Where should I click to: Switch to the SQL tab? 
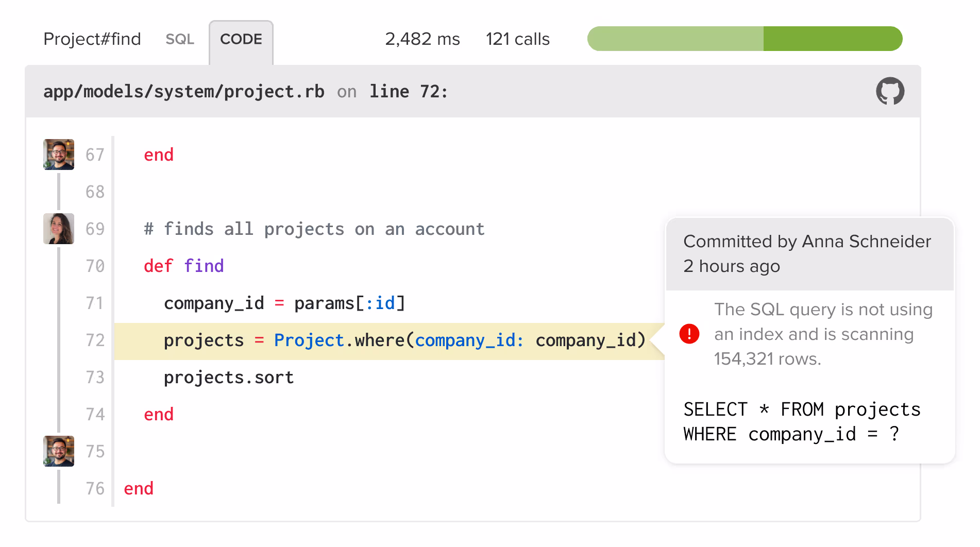(x=179, y=39)
